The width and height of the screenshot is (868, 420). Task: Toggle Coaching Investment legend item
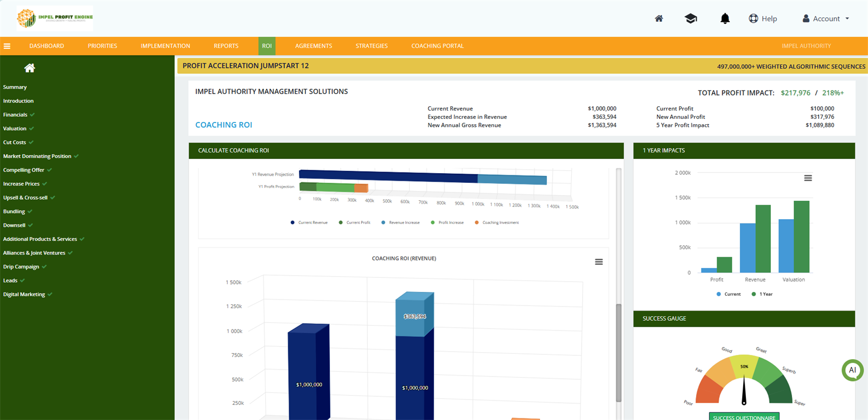pyautogui.click(x=500, y=222)
